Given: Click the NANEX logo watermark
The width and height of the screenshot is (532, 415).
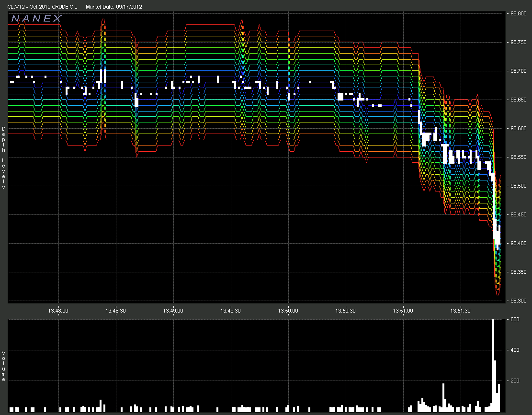Looking at the screenshot, I should click(36, 19).
